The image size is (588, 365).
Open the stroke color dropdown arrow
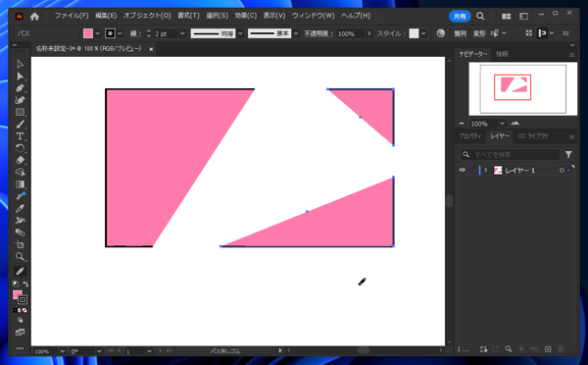coord(120,33)
